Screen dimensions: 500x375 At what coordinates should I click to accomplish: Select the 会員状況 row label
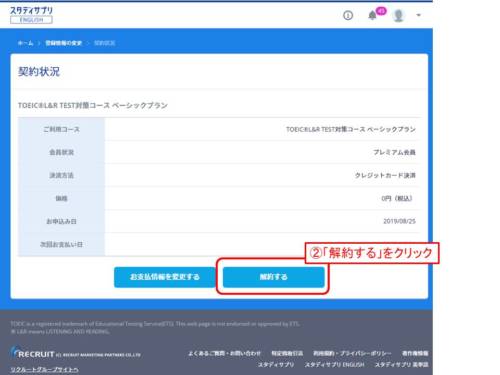point(61,152)
